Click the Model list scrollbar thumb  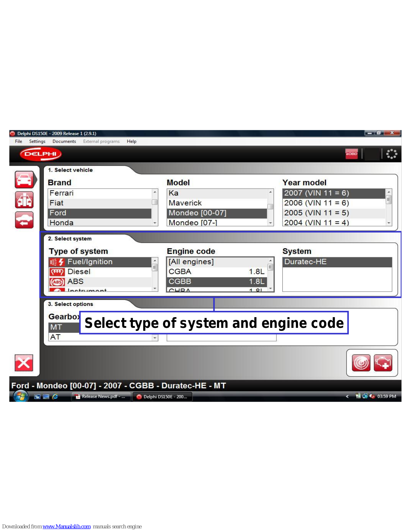pyautogui.click(x=270, y=207)
